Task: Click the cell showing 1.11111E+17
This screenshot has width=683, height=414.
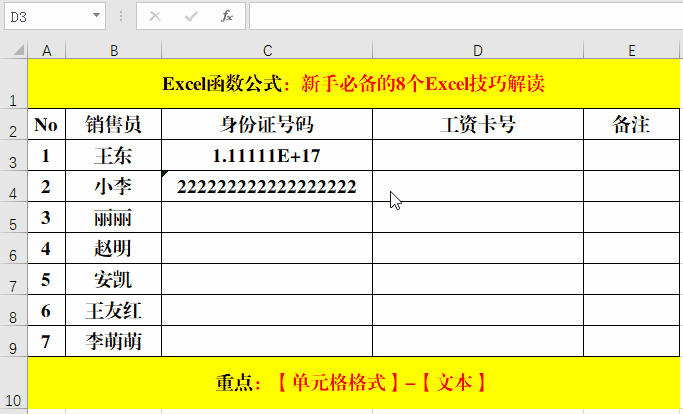Action: (x=267, y=156)
